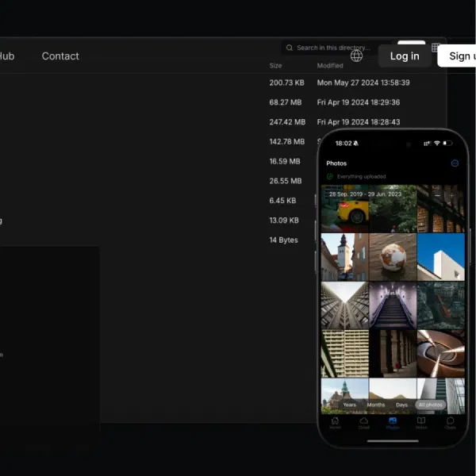Sort by the Modified column header

330,66
